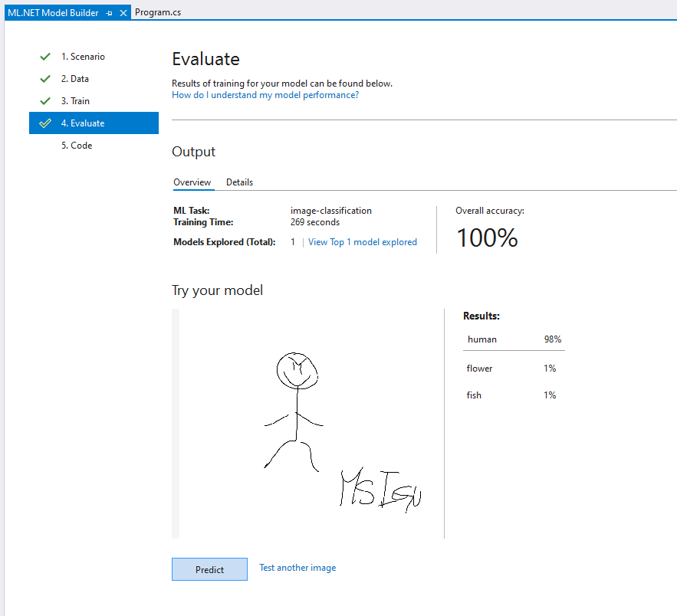The width and height of the screenshot is (677, 616).
Task: Click the double checkmark icon beside Evaluate
Action: [45, 123]
